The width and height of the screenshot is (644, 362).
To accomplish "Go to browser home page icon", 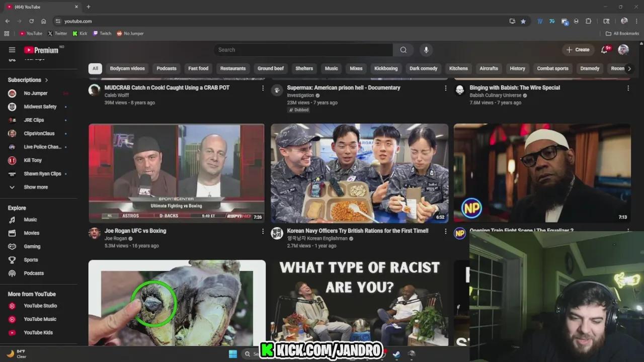I will (44, 21).
